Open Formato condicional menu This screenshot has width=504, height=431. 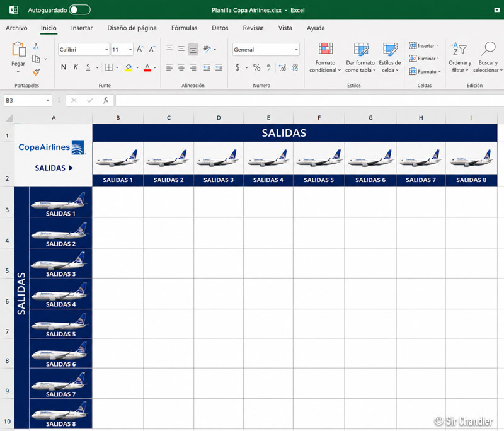click(325, 58)
